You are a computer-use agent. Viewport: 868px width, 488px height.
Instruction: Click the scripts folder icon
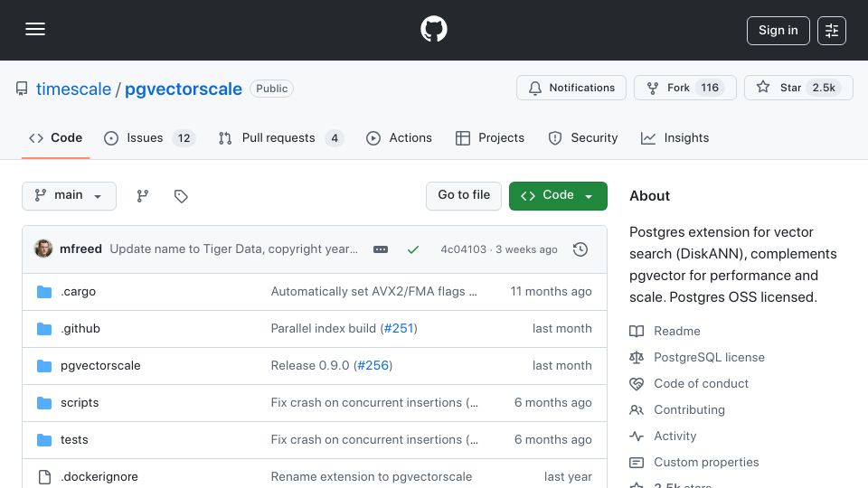click(44, 403)
